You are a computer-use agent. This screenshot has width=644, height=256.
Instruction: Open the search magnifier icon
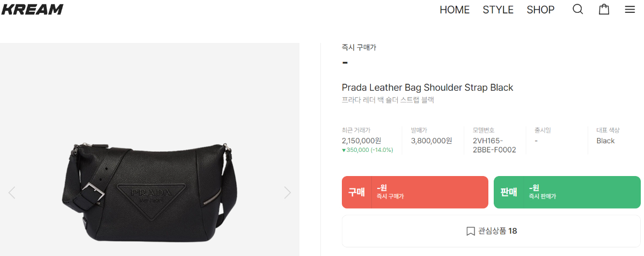pyautogui.click(x=577, y=9)
